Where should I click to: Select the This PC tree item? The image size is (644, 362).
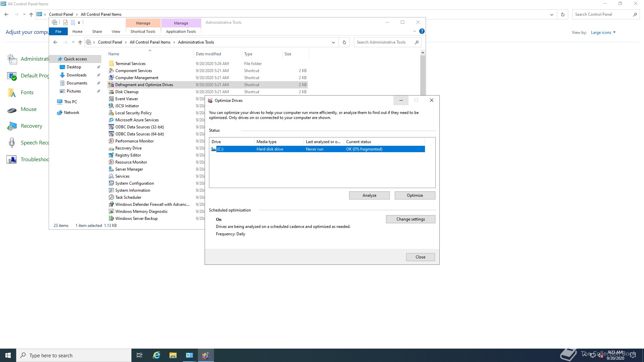tap(70, 102)
